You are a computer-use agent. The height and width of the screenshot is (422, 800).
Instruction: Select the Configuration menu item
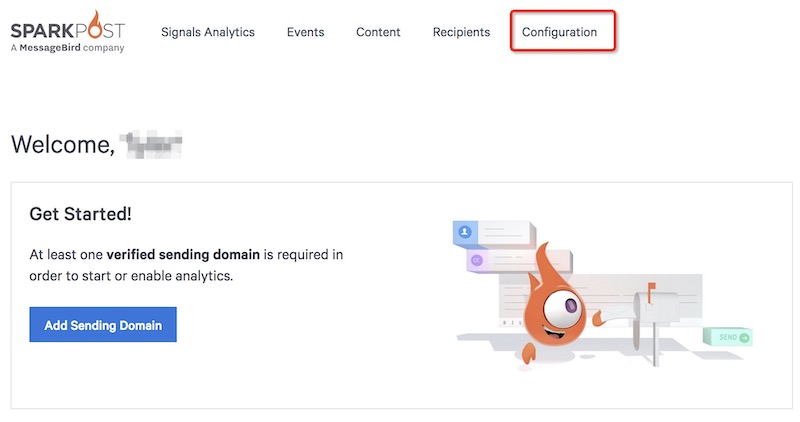(559, 32)
